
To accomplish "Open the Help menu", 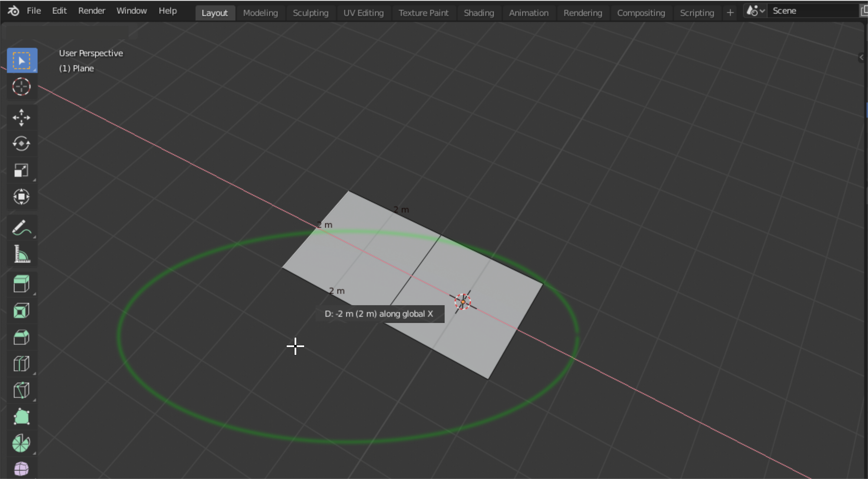I will tap(167, 11).
